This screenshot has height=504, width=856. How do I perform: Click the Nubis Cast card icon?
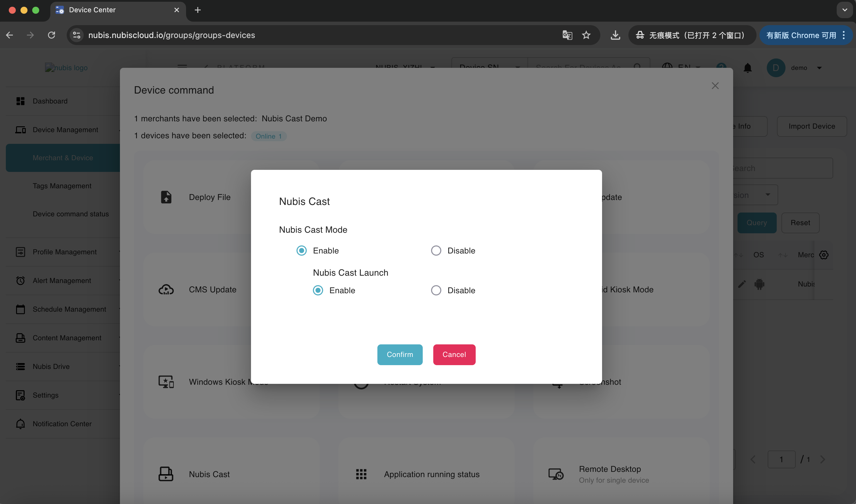[x=166, y=474]
